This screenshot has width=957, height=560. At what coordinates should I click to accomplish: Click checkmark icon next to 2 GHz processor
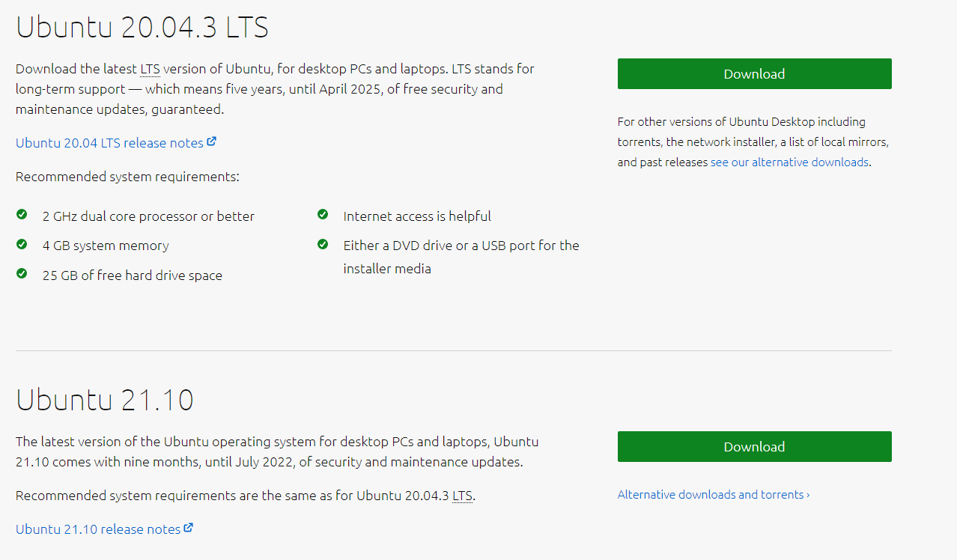pyautogui.click(x=22, y=215)
